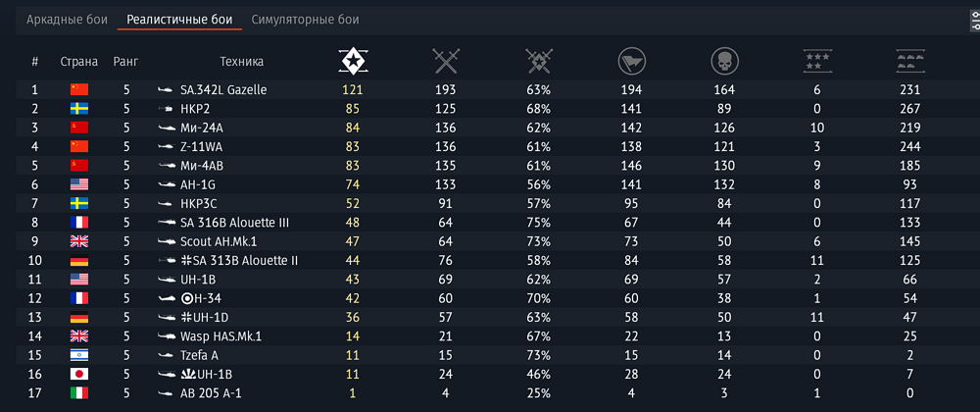Screen dimensions: 980x412
Task: Open the SA.342L Gazelle vehicle entry
Action: pos(223,89)
